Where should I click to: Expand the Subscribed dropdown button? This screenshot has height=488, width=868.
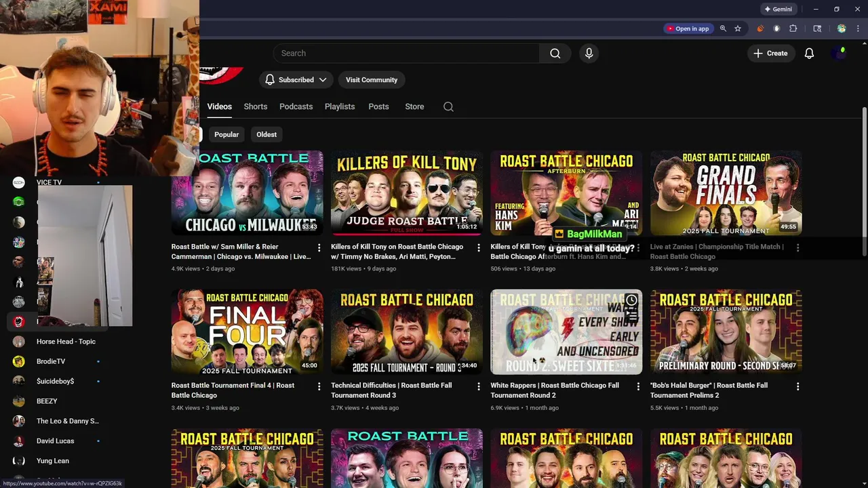click(296, 80)
